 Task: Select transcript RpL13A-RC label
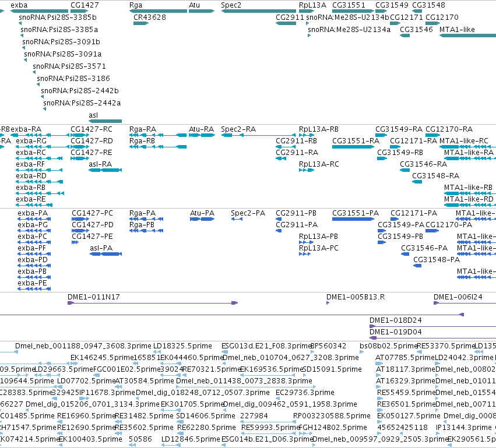(x=319, y=164)
